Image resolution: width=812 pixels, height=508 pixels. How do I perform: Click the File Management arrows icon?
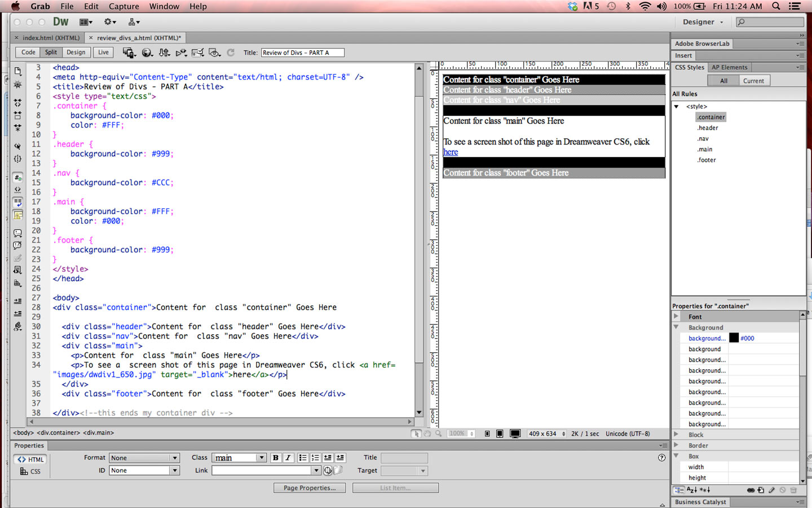[164, 52]
